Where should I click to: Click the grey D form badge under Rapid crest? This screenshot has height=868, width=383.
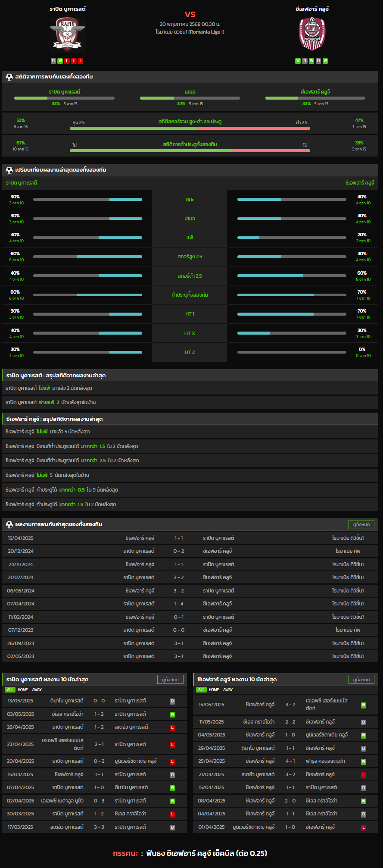[53, 61]
